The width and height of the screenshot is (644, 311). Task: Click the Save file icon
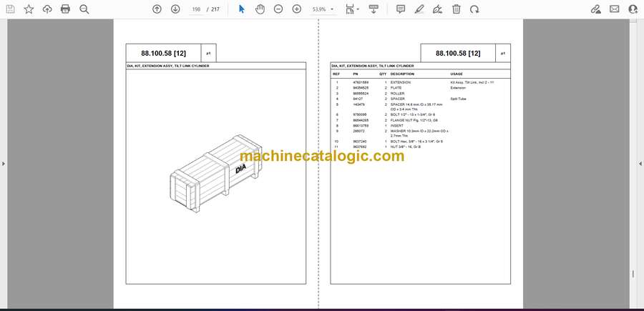(10, 9)
